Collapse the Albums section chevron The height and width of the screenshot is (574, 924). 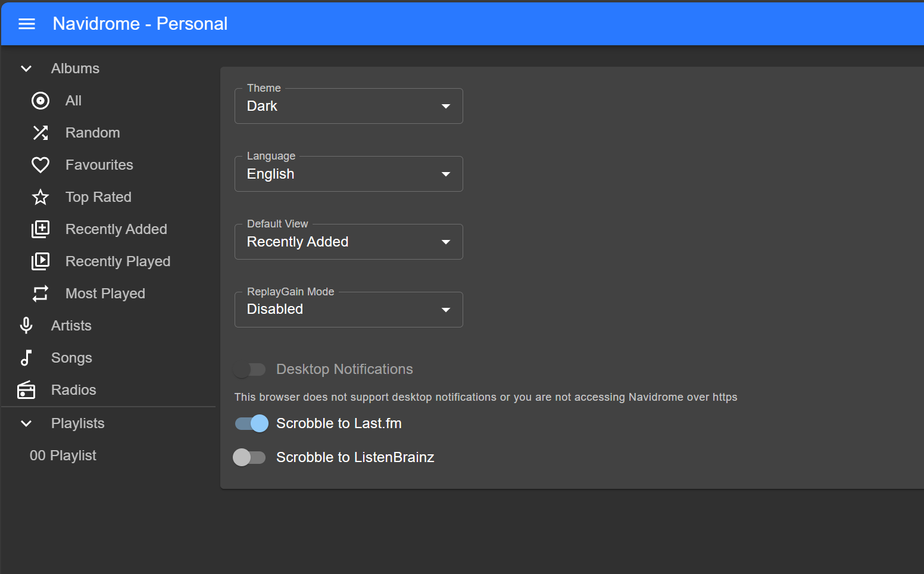[x=26, y=68]
